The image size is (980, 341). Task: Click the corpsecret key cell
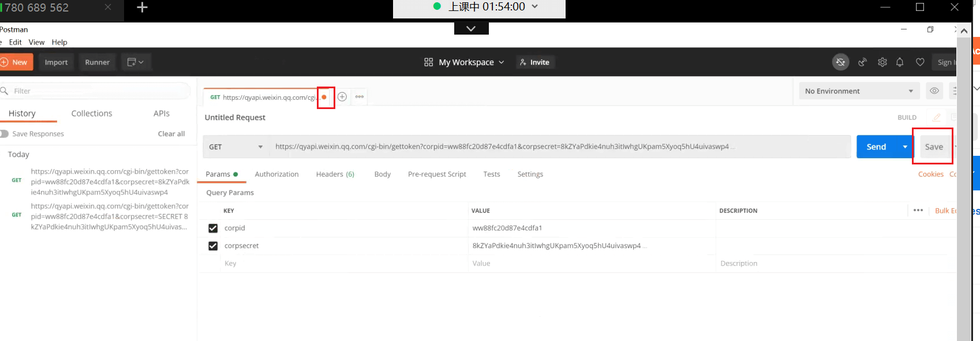pos(345,246)
